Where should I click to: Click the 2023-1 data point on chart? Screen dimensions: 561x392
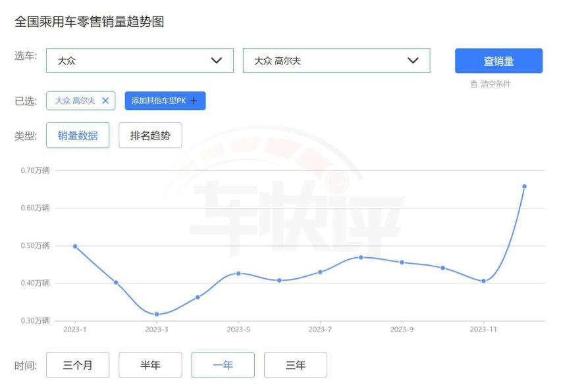pos(75,246)
